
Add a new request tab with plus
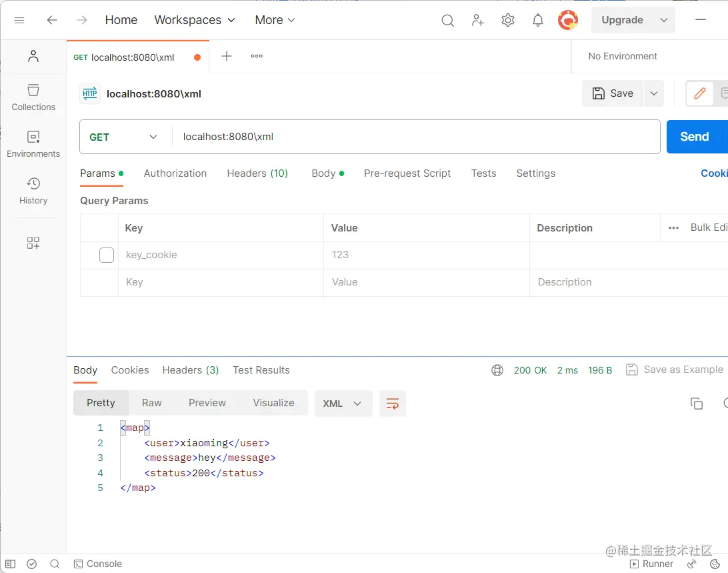(227, 56)
